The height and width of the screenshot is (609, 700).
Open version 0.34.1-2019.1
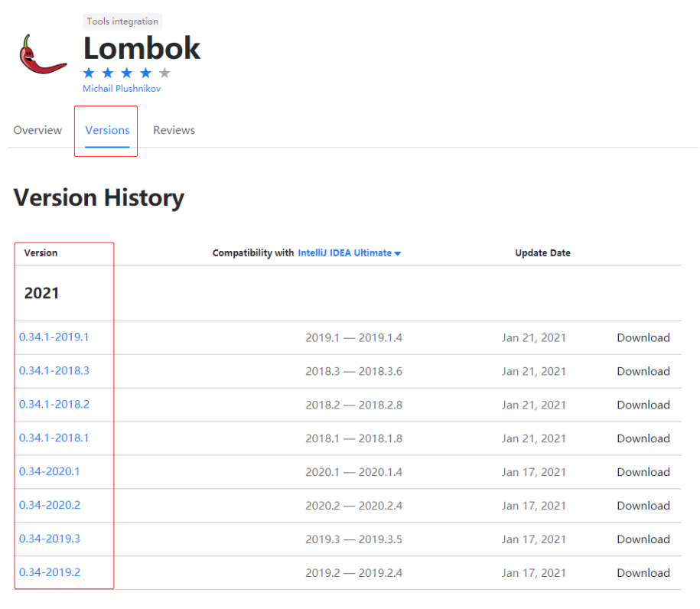point(54,337)
